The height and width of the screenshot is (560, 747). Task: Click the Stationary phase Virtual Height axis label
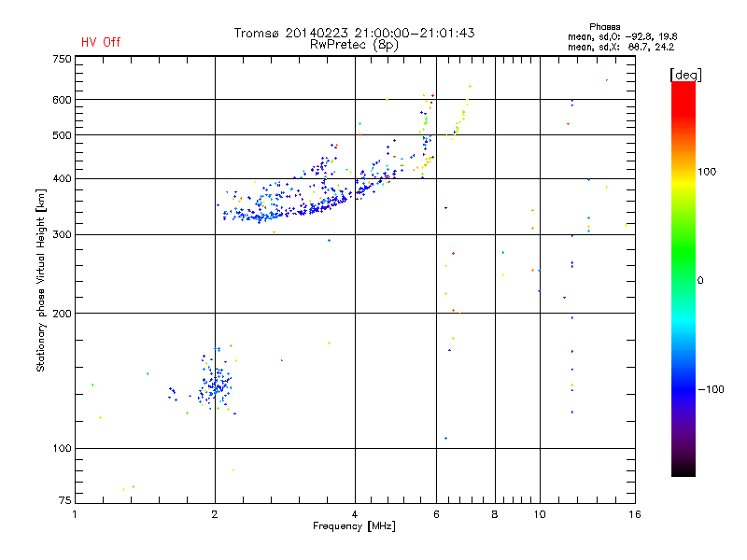point(41,280)
